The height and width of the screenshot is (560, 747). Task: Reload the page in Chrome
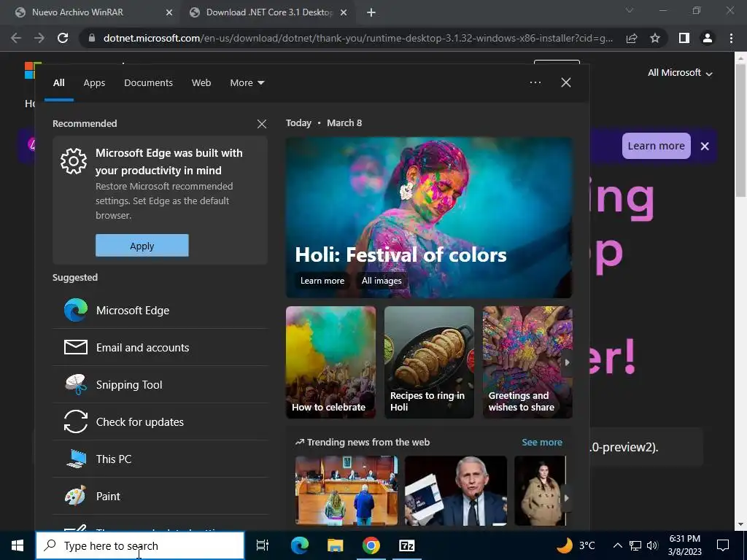(x=63, y=38)
